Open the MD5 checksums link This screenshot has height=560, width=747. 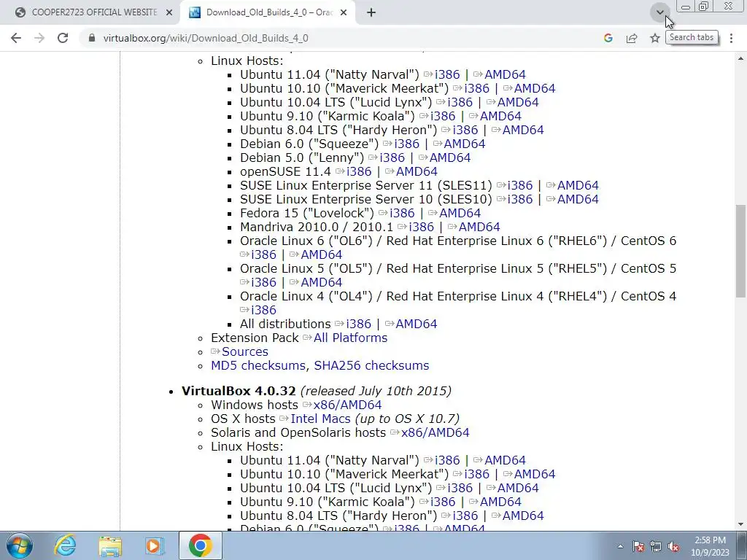pyautogui.click(x=258, y=365)
